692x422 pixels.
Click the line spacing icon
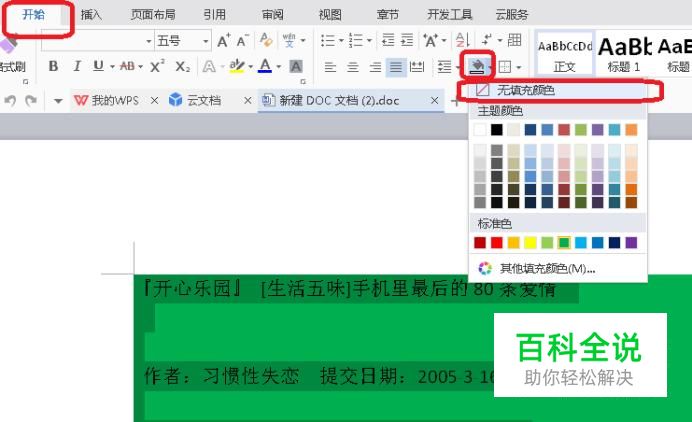[444, 67]
